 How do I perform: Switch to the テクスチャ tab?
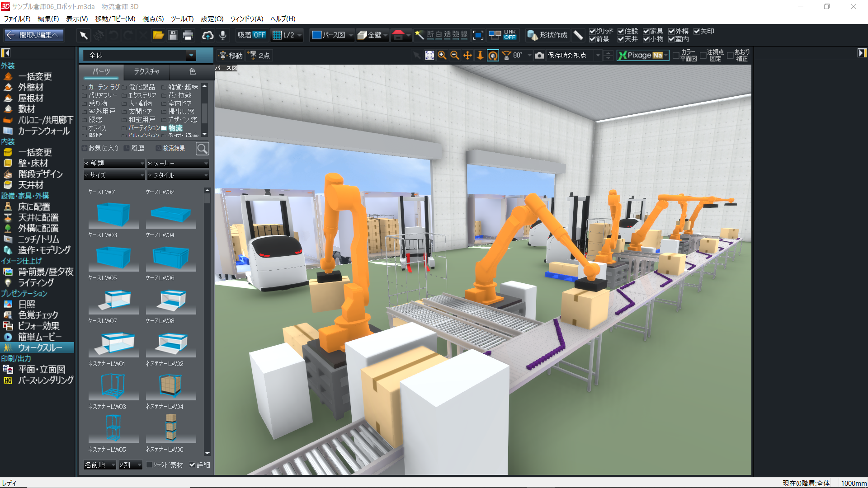point(146,71)
